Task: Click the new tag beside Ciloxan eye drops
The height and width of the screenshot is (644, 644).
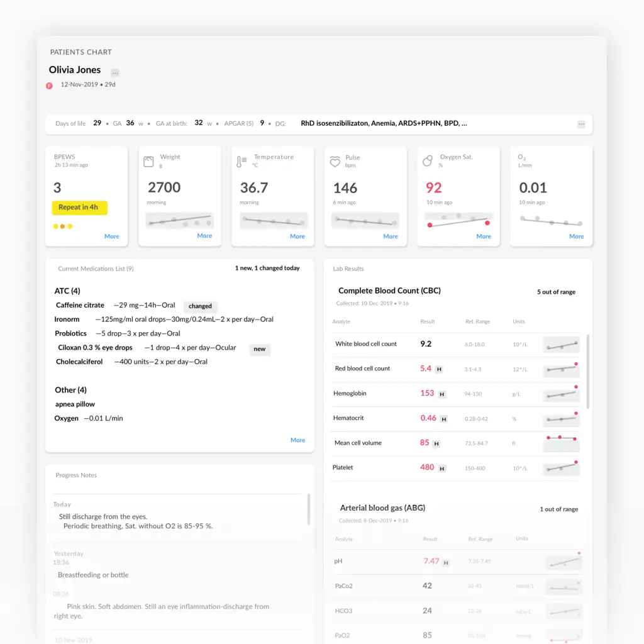Action: click(x=260, y=349)
